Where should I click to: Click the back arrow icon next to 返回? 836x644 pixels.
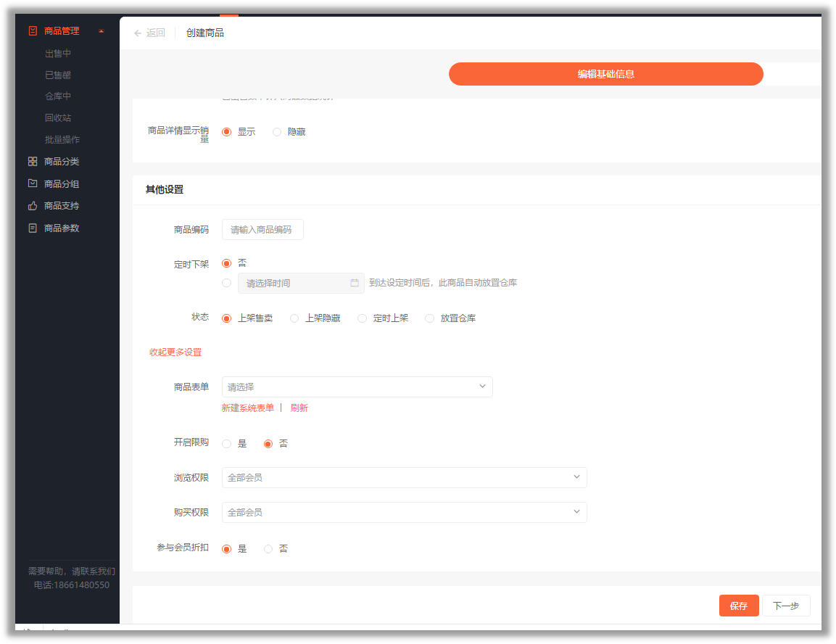click(x=138, y=33)
